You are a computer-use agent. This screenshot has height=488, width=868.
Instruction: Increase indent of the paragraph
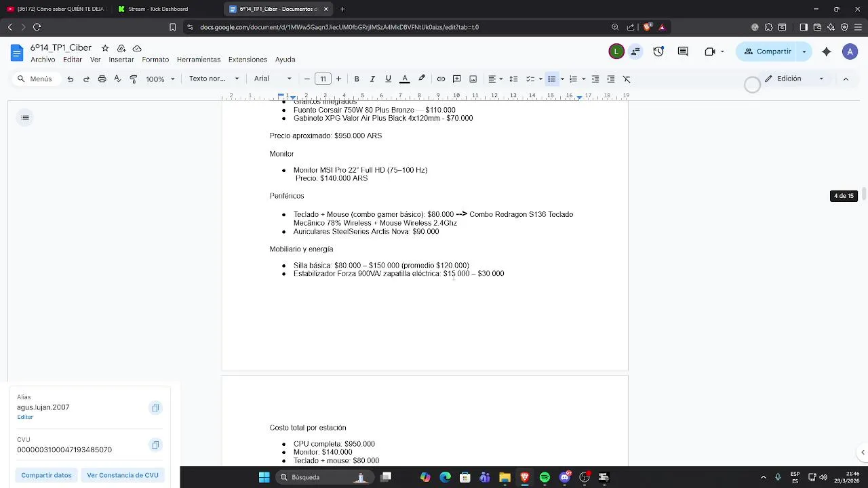[611, 79]
